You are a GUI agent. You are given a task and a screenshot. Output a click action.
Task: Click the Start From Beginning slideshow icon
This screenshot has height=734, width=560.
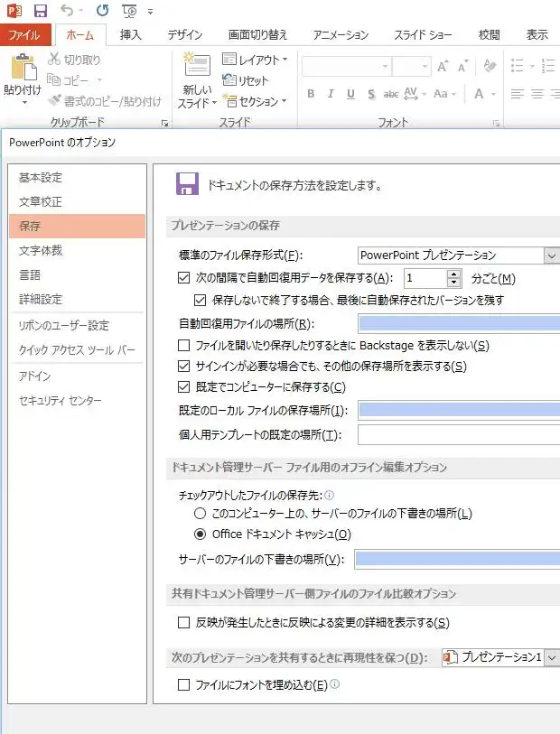coord(129,11)
